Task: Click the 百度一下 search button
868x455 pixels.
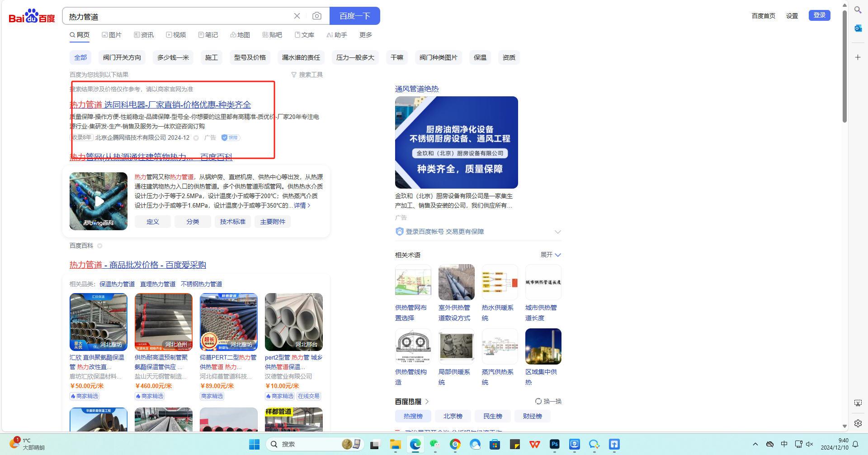Action: [x=355, y=16]
